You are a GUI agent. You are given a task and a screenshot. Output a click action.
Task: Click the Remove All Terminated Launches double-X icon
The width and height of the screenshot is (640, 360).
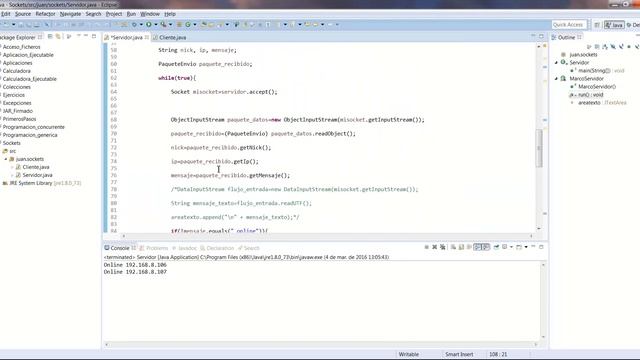443,247
